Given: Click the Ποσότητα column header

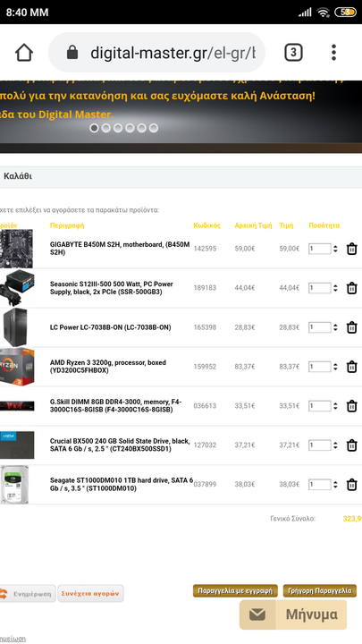Looking at the screenshot, I should point(324,225).
